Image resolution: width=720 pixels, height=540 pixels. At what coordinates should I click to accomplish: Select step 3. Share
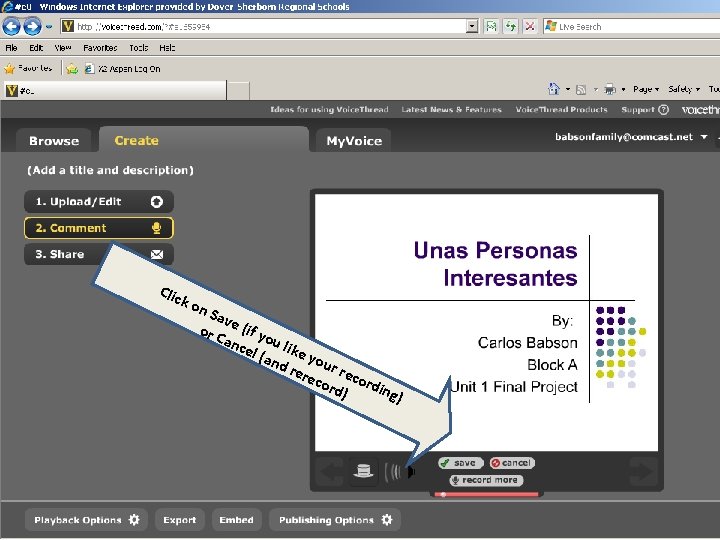click(99, 254)
